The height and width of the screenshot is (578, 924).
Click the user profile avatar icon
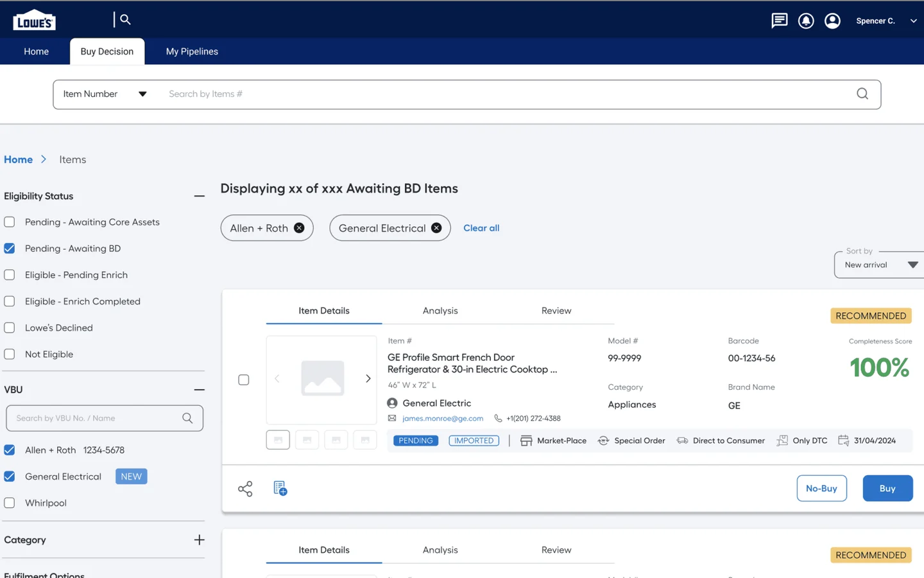[832, 21]
